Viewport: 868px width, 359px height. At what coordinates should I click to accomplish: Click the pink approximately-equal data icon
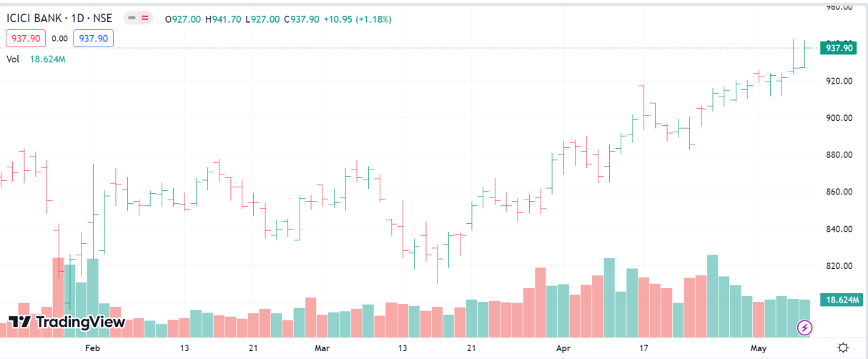point(145,19)
